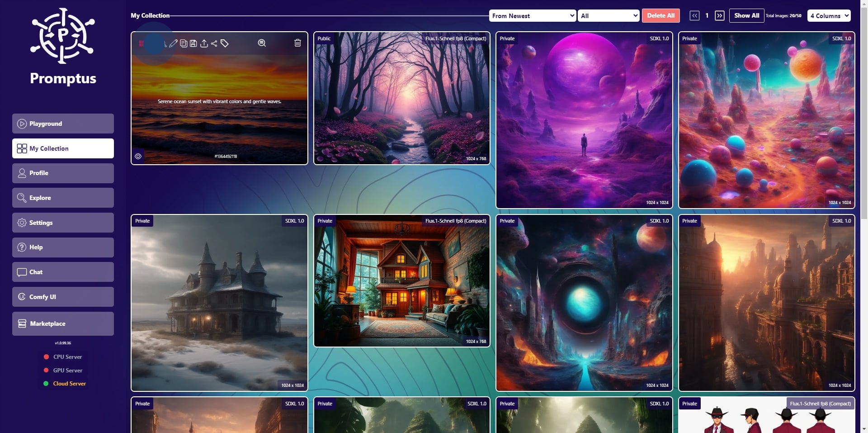Go to the previous page with the double-left arrow

coord(694,16)
